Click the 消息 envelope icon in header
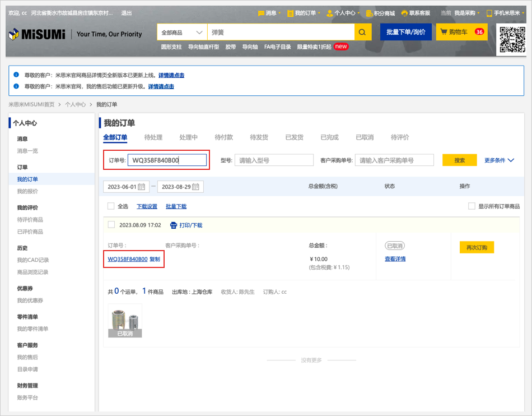The width and height of the screenshot is (532, 416). pyautogui.click(x=261, y=13)
